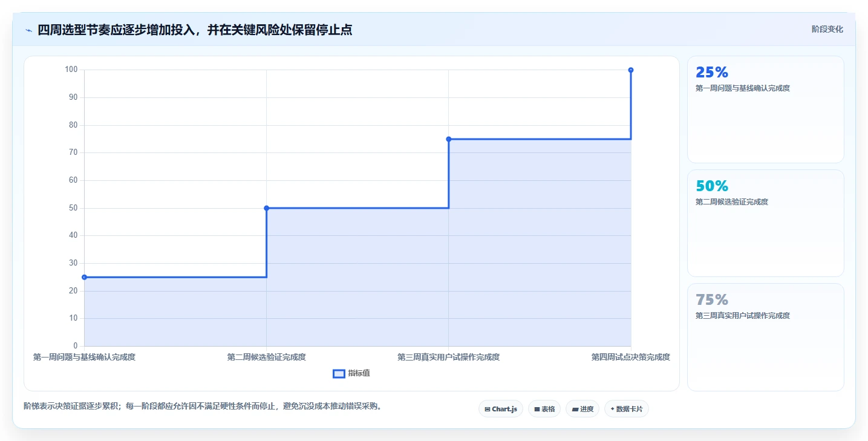Open the 25% first-week card
The height and width of the screenshot is (441, 868).
(765, 109)
